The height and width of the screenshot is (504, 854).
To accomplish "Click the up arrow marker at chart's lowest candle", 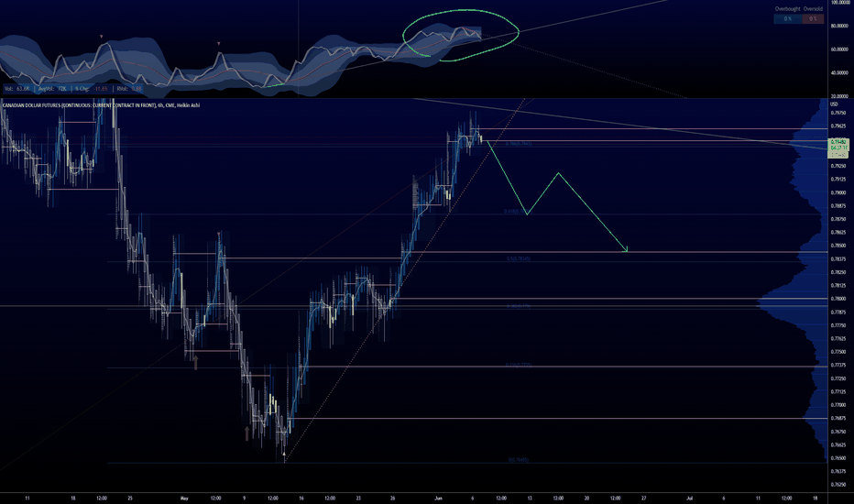I will (x=284, y=454).
